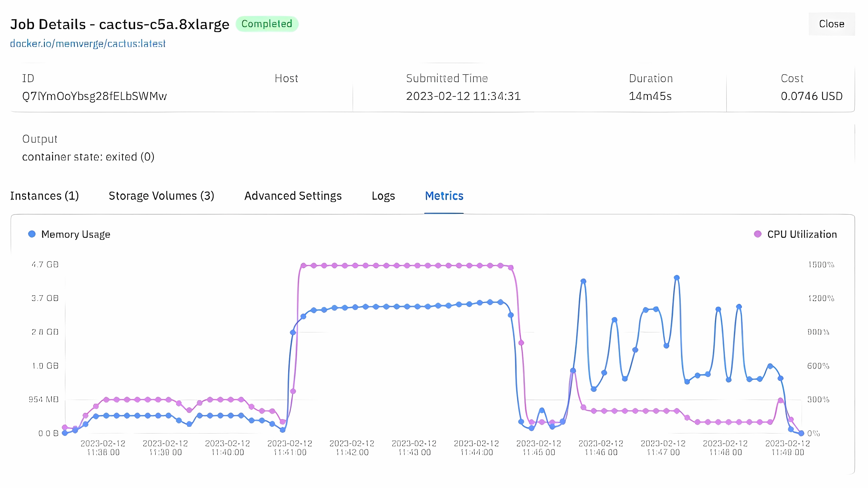Toggle the Memory Usage legend series
This screenshot has width=868, height=488.
point(75,234)
